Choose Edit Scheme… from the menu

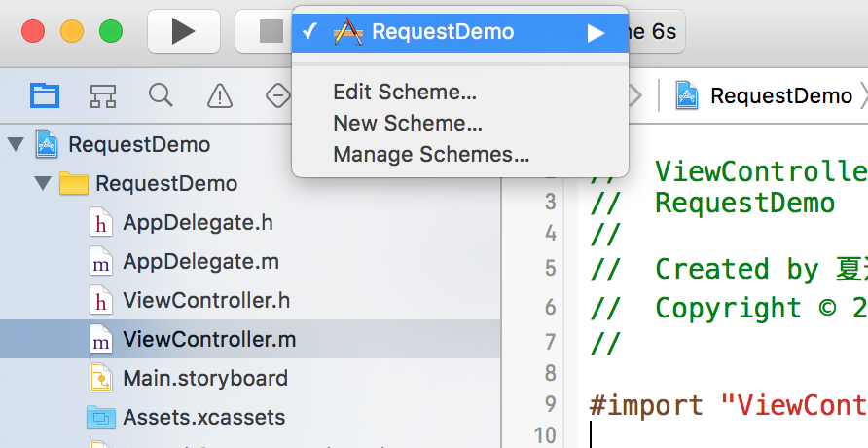(x=404, y=93)
